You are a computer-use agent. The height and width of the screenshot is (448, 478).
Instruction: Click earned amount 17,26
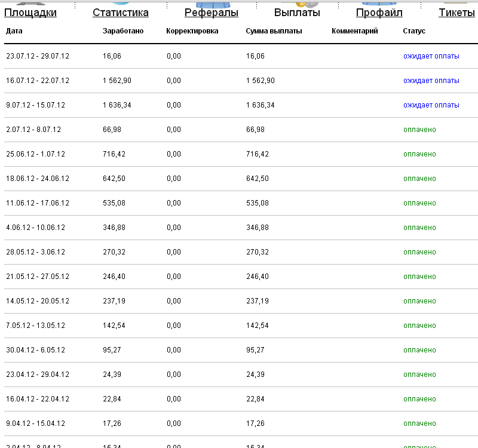point(112,424)
